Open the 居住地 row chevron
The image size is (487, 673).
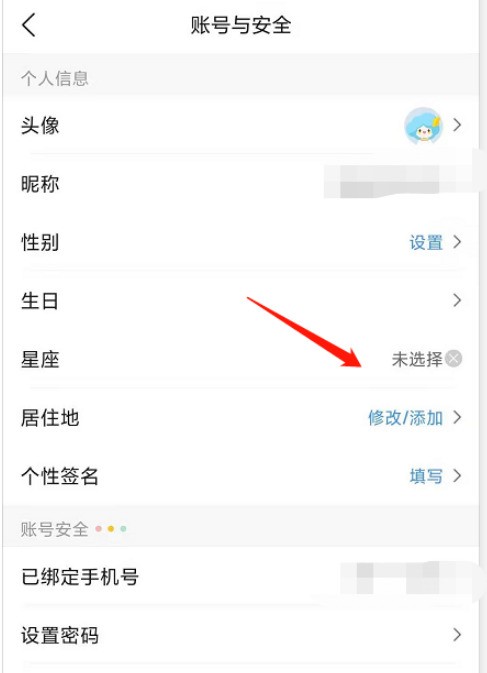click(457, 417)
